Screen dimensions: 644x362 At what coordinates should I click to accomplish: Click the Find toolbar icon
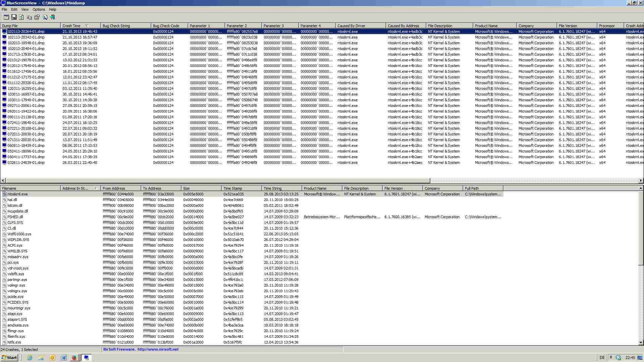(45, 17)
